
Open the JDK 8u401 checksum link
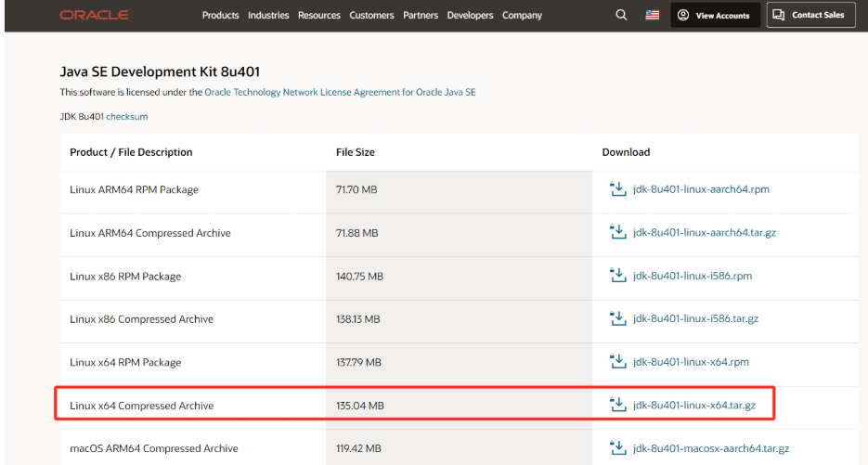127,116
